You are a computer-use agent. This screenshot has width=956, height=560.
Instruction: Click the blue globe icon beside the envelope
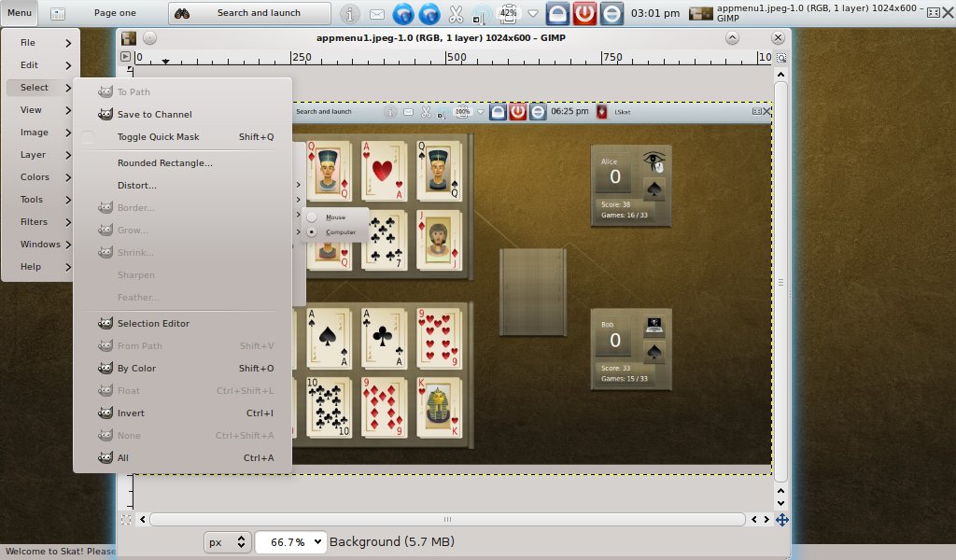pyautogui.click(x=403, y=13)
